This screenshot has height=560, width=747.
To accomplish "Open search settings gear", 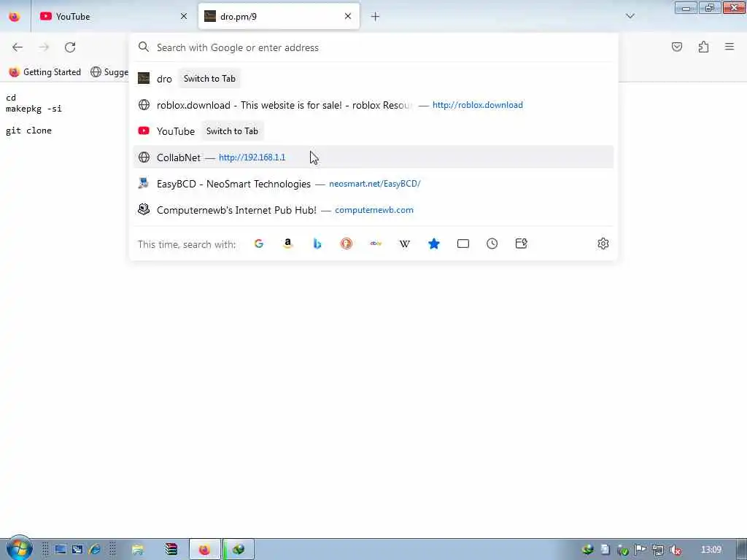I will (x=603, y=244).
